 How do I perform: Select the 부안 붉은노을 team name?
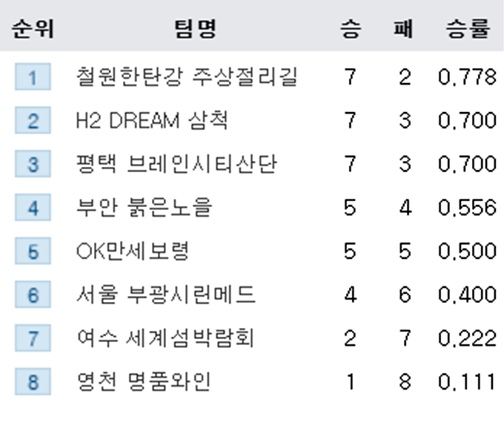coord(145,208)
